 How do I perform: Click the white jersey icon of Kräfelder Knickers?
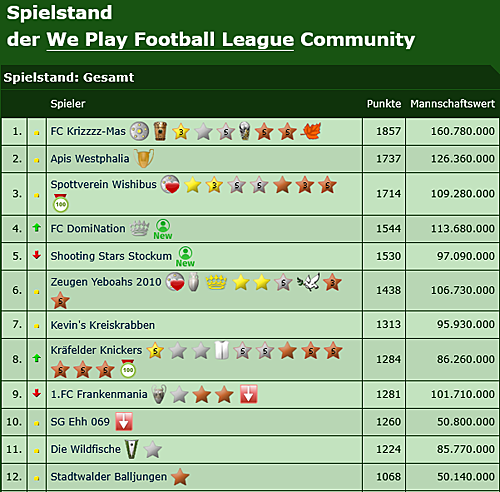(222, 351)
